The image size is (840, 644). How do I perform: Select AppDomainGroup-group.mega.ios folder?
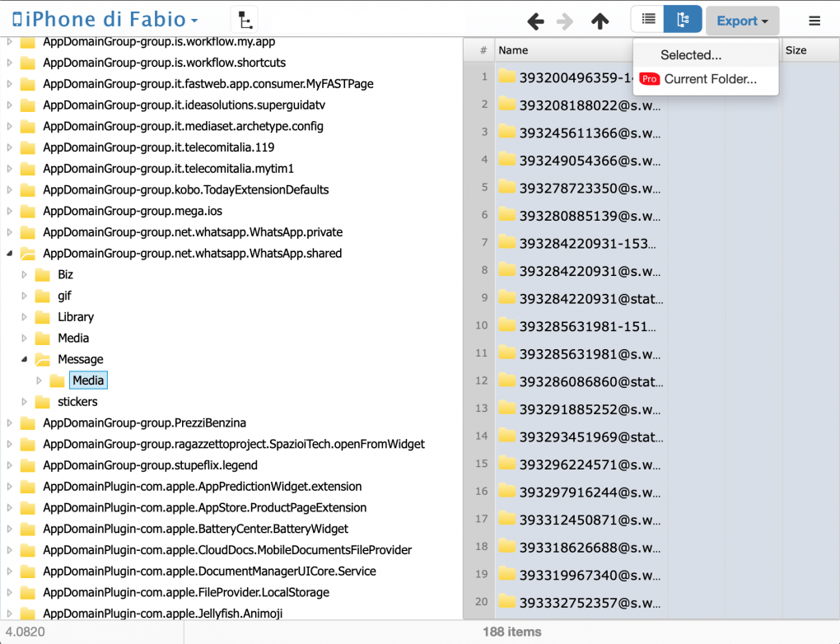click(133, 211)
